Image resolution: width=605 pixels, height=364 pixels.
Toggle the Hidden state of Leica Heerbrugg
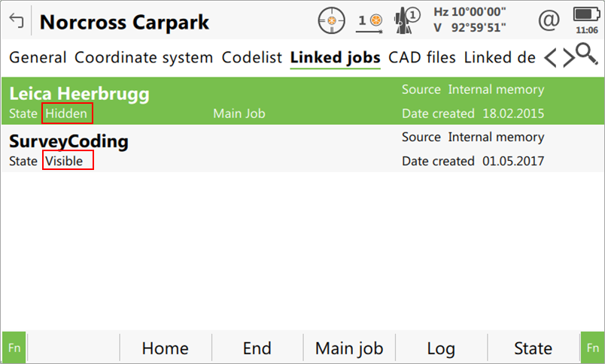67,114
